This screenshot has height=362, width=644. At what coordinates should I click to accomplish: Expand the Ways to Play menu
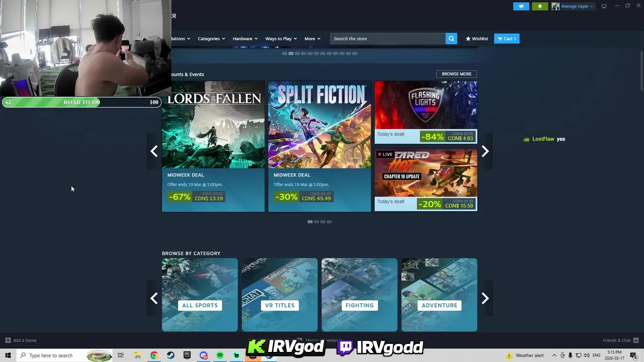pos(281,39)
